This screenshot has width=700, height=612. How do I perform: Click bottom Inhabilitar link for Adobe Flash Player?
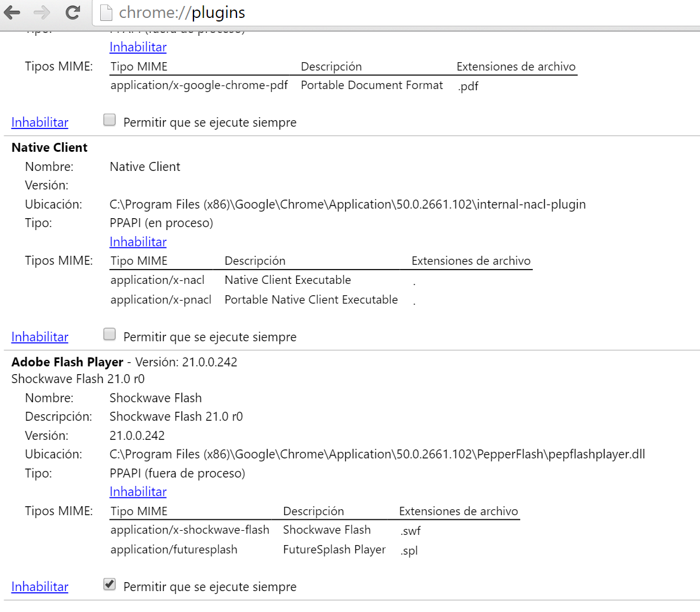tap(40, 586)
